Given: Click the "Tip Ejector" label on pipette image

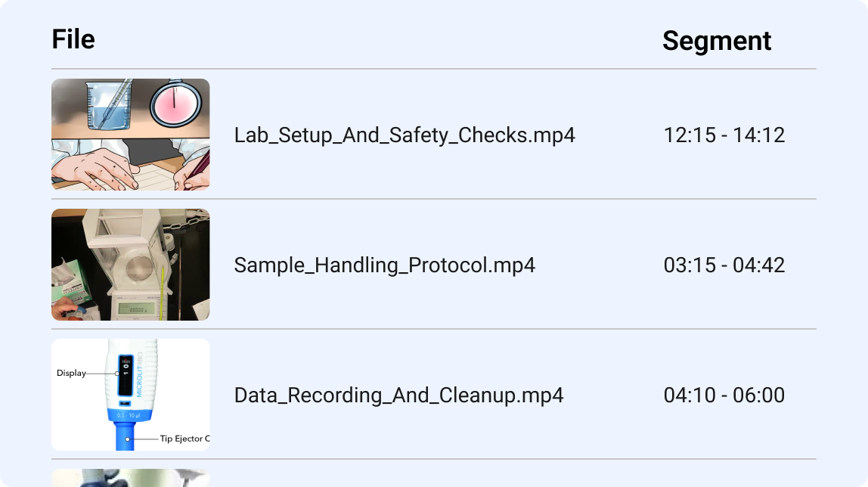Looking at the screenshot, I should [184, 439].
